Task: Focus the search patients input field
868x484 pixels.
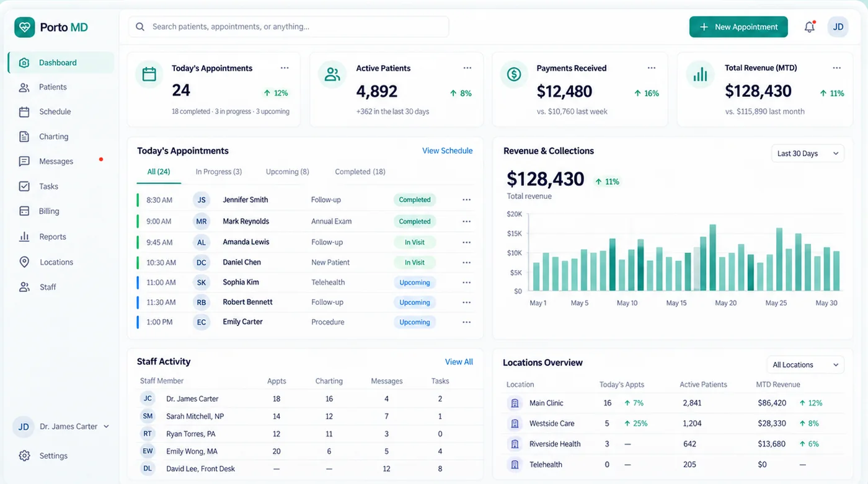Action: coord(288,27)
